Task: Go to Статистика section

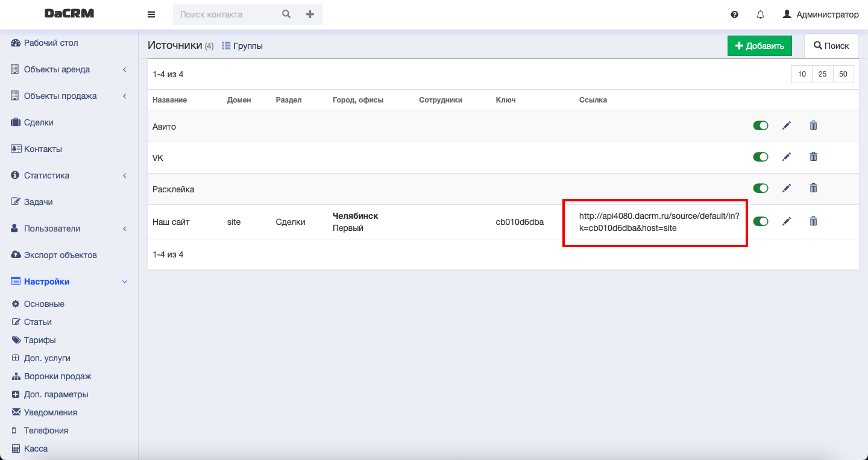Action: point(46,175)
